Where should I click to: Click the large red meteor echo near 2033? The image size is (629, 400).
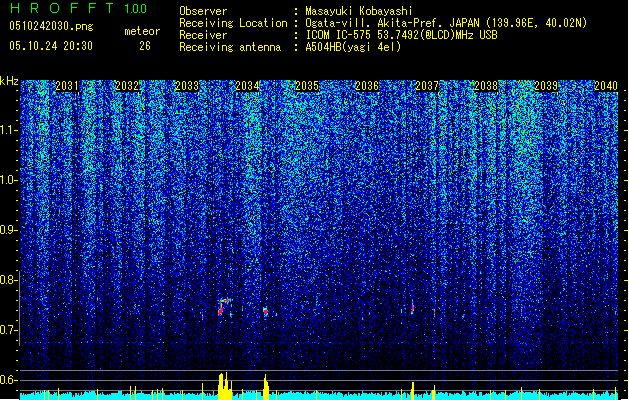pyautogui.click(x=224, y=307)
